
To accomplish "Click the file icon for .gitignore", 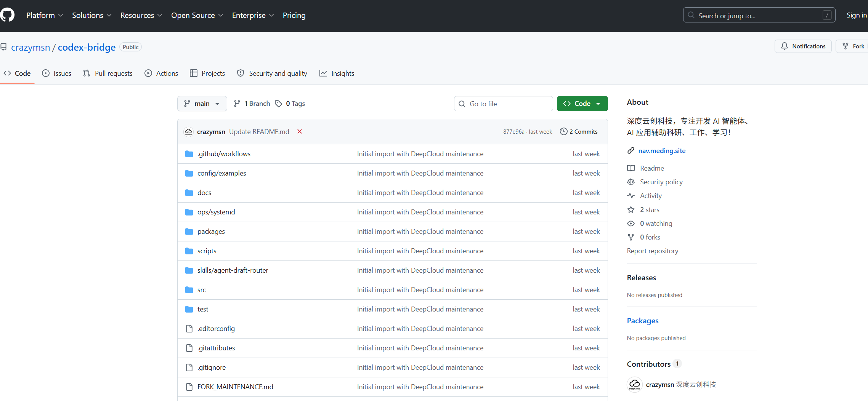I will click(189, 367).
